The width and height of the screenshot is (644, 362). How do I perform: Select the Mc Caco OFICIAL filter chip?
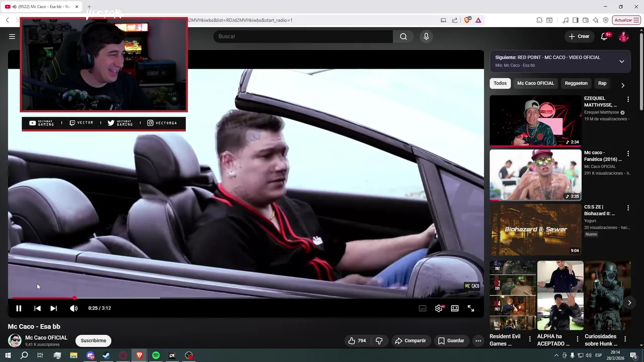click(535, 83)
